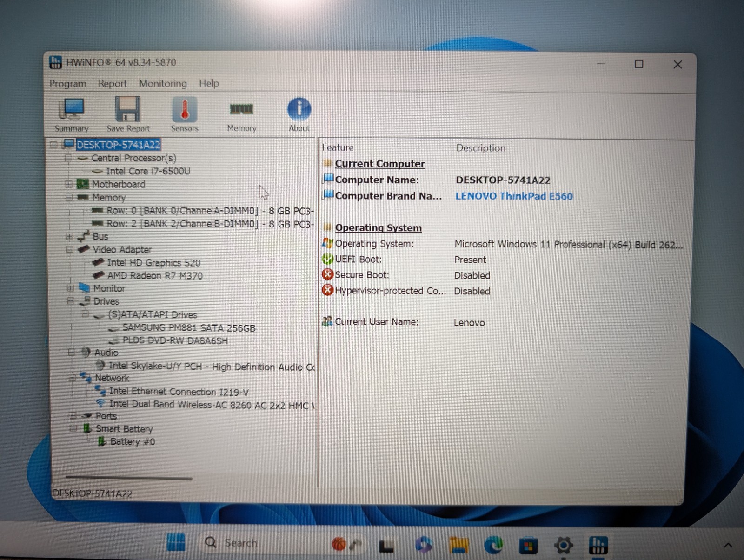Image resolution: width=744 pixels, height=560 pixels.
Task: Click the Description column header
Action: [481, 148]
